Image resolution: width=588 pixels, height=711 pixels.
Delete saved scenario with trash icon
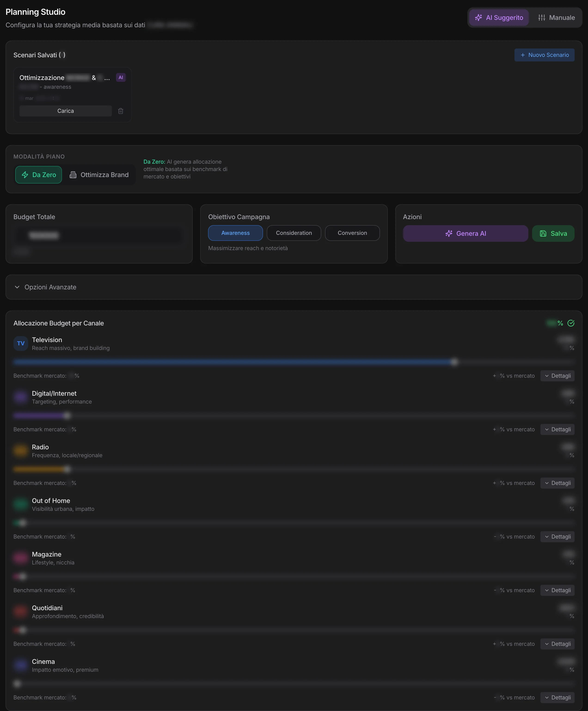[120, 111]
